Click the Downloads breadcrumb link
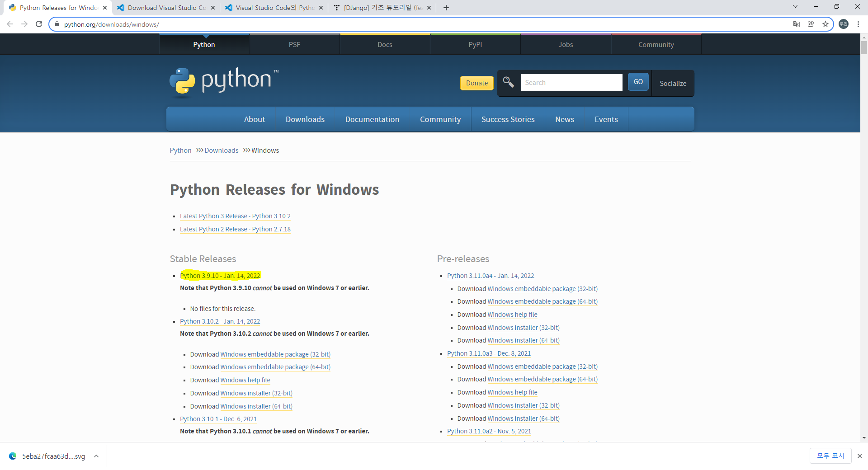The height and width of the screenshot is (470, 868). [222, 150]
